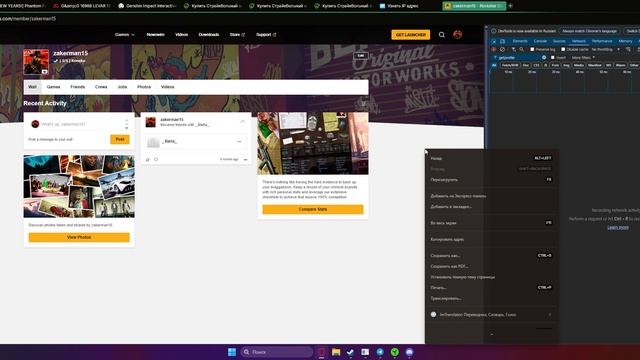
Task: Click the zakerman15 profile picture
Action: (36, 62)
